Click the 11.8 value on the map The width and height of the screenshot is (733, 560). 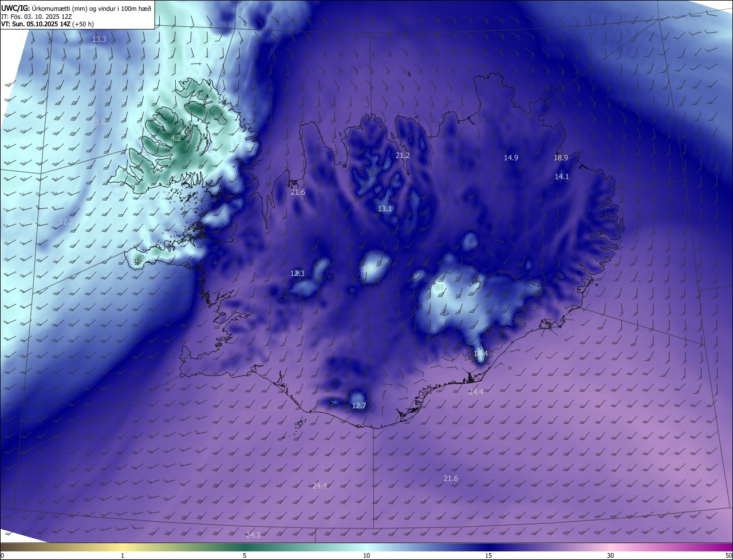(98, 122)
